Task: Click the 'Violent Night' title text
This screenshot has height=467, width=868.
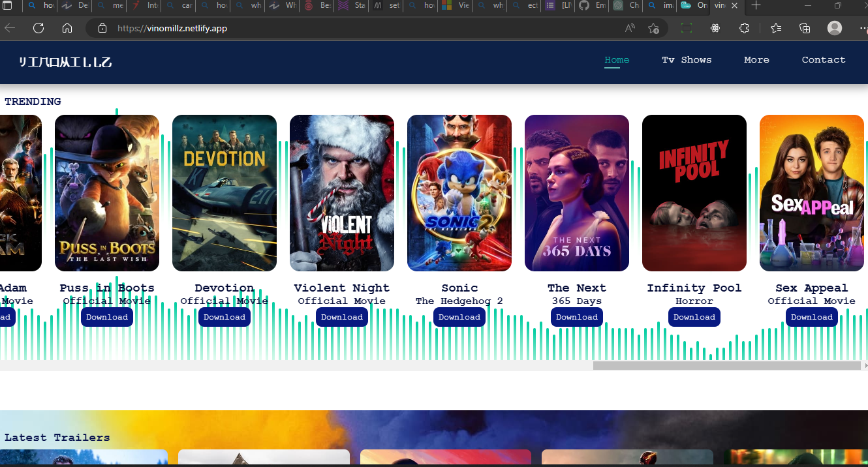Action: (x=342, y=288)
